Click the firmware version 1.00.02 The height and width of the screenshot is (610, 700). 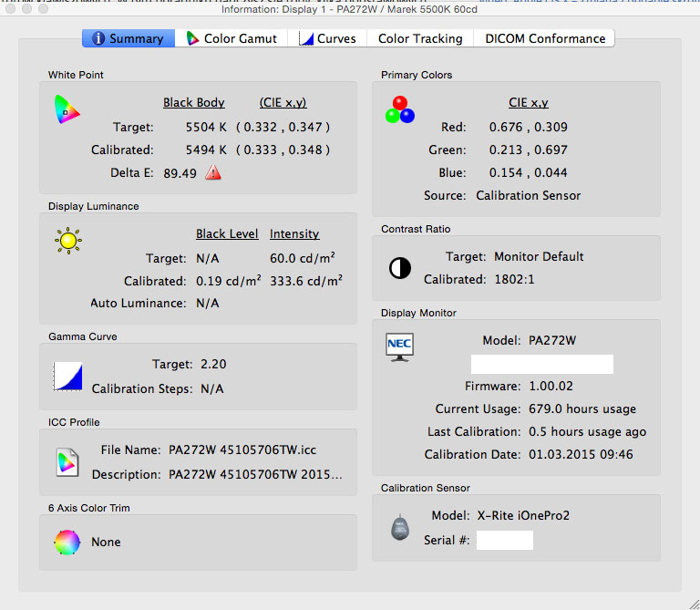pos(551,386)
